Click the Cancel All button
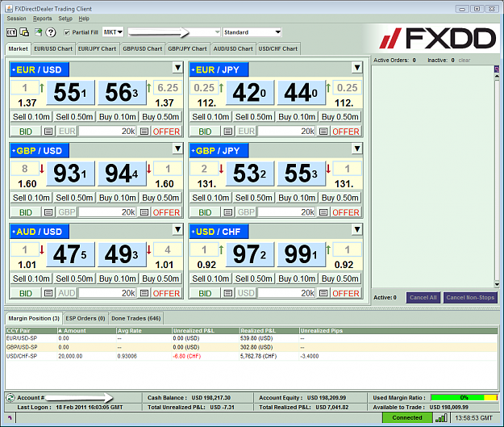The image size is (504, 427). pos(423,298)
